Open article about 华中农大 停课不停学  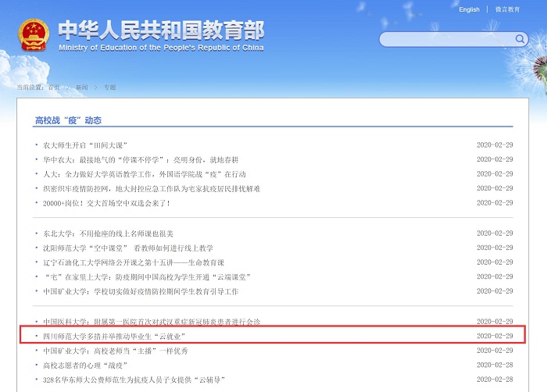(x=141, y=160)
